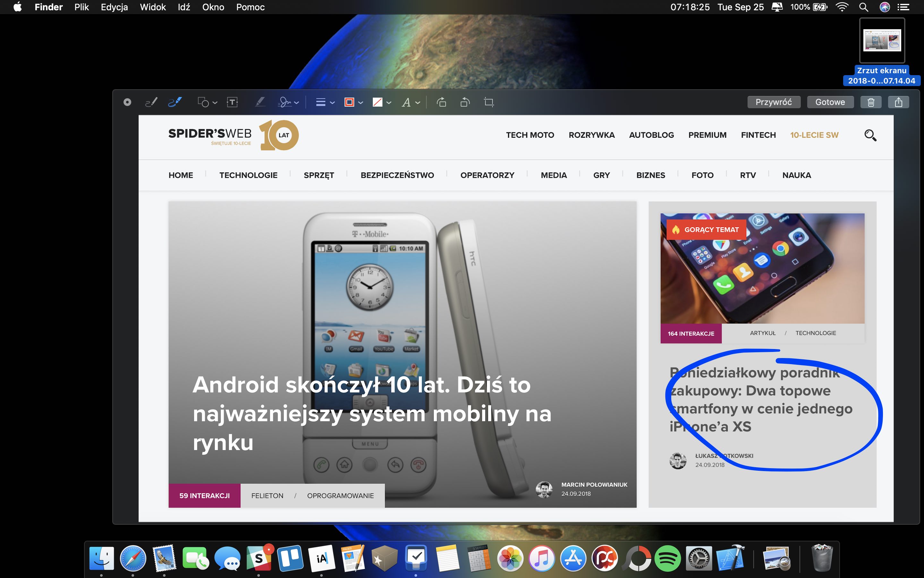The width and height of the screenshot is (924, 578).
Task: Open the Share menu icon
Action: pyautogui.click(x=898, y=102)
